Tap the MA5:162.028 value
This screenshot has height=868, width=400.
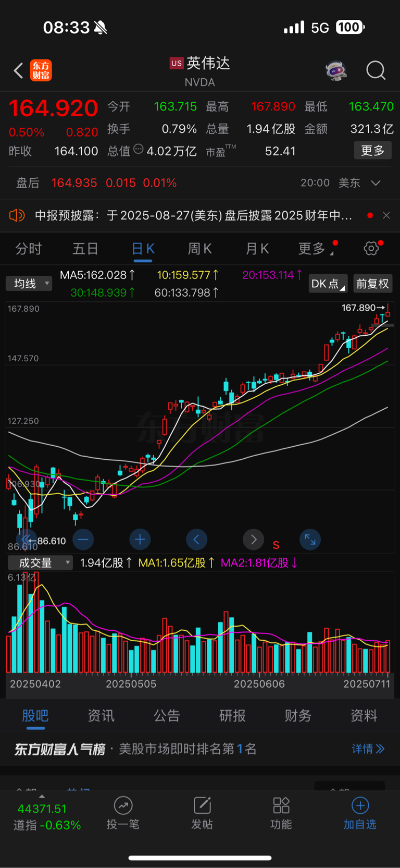97,275
